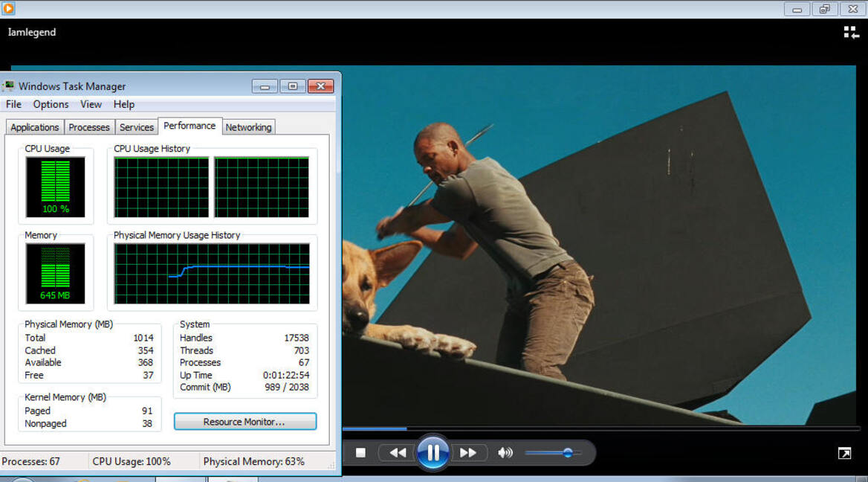868x482 pixels.
Task: Click the status bar CPU Usage: 100% entry
Action: [132, 461]
